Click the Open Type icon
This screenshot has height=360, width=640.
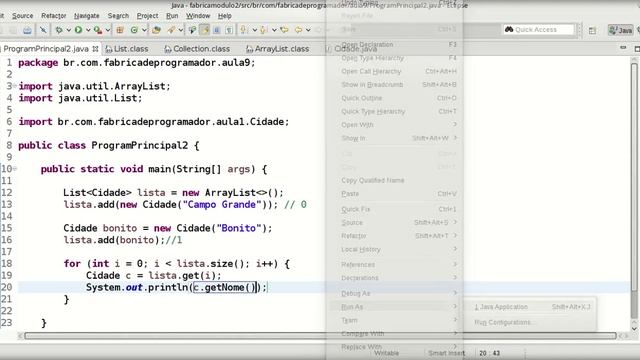(x=156, y=30)
